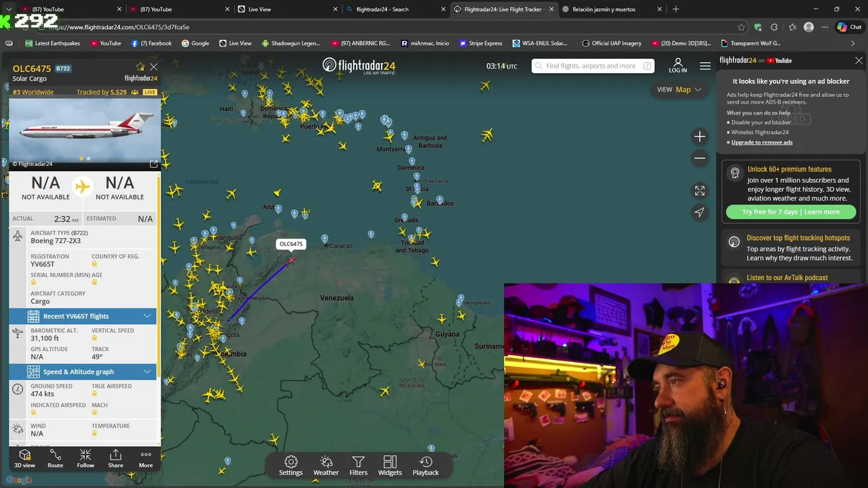
Task: Click the 474 kts ground speed
Action: tap(42, 394)
